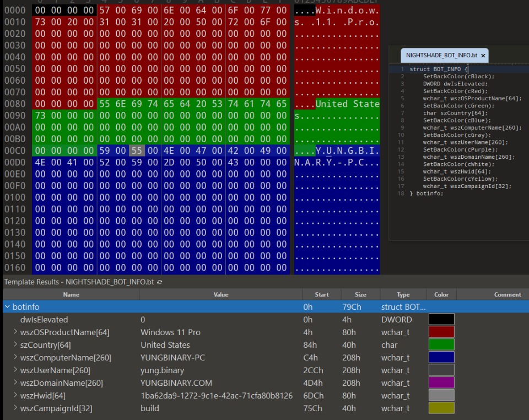Click the row address 0080 in the hex editor
The image size is (529, 420).
pyautogui.click(x=15, y=104)
